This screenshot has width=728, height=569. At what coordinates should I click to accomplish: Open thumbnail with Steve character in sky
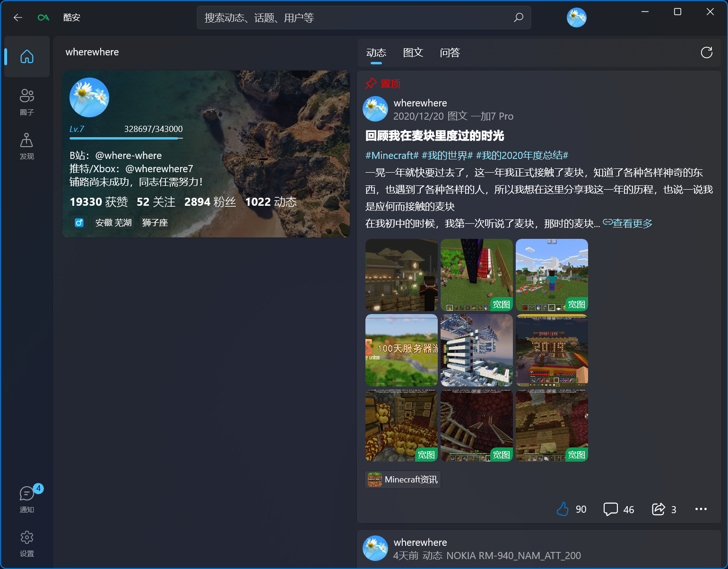click(552, 275)
